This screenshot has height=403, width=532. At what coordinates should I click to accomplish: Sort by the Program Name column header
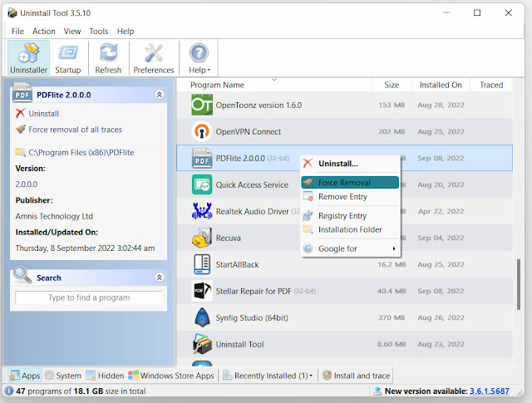tap(274, 85)
